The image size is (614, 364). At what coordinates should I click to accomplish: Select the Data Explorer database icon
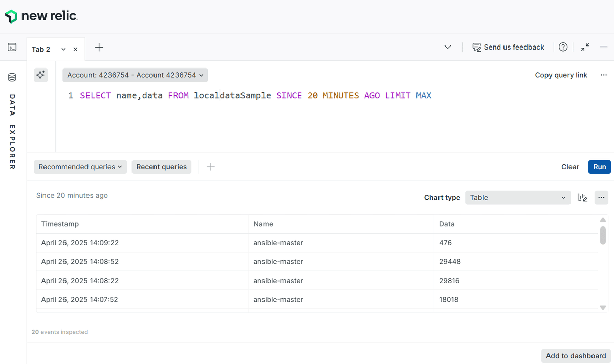pyautogui.click(x=12, y=77)
